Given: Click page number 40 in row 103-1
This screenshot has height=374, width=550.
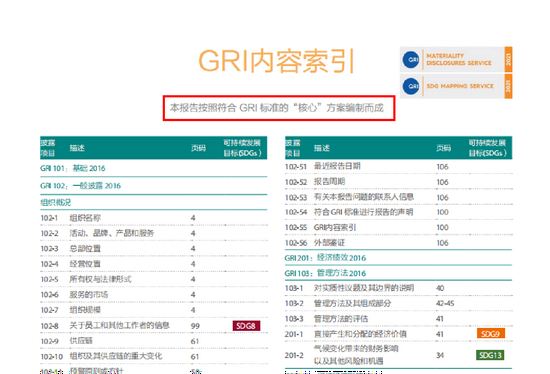Looking at the screenshot, I should (x=440, y=288).
